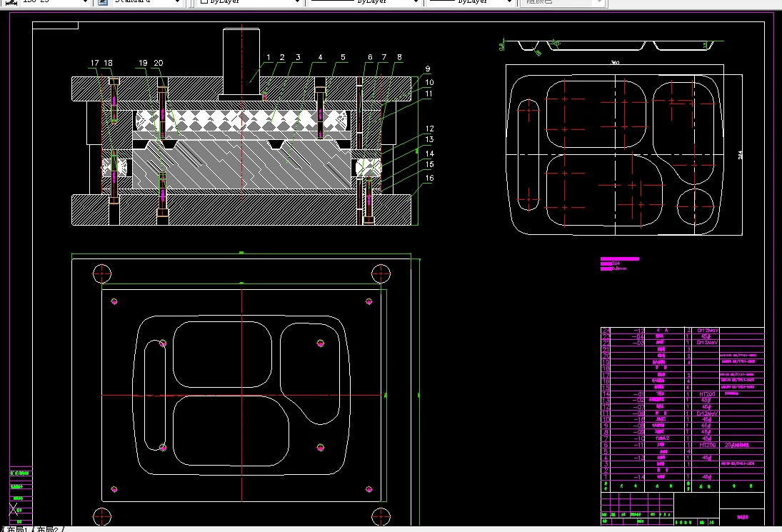Select callout number 9 at section right
This screenshot has height=532, width=782.
(428, 69)
